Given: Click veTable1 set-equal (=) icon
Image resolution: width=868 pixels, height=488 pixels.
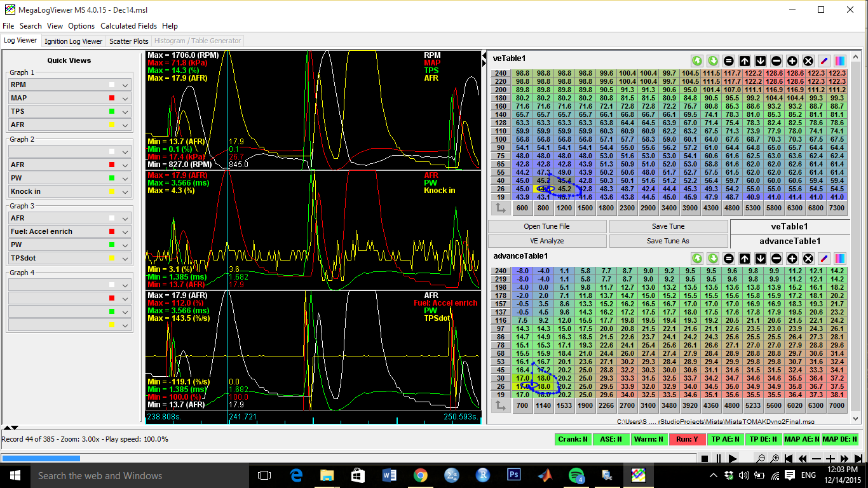Looking at the screenshot, I should pyautogui.click(x=729, y=61).
